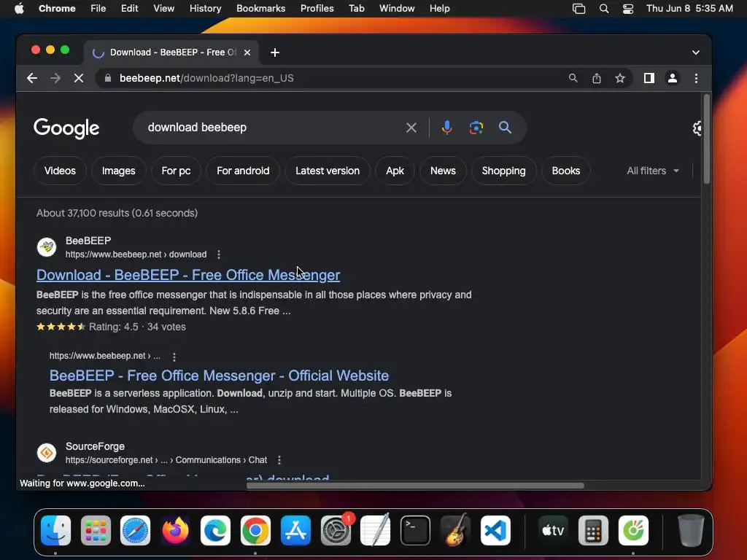Click the 'SourceForge' site name
Screen dimensions: 747x560
[x=96, y=447]
